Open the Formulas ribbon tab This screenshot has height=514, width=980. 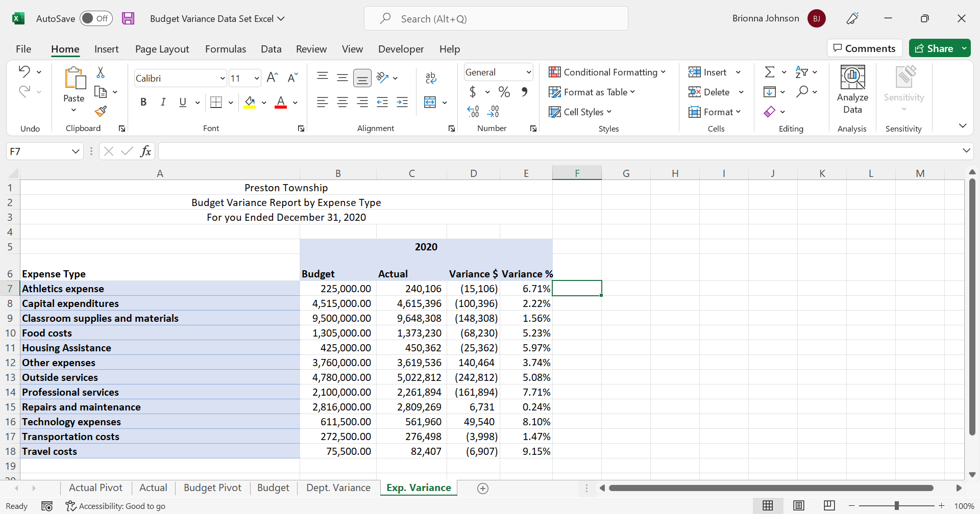click(225, 49)
